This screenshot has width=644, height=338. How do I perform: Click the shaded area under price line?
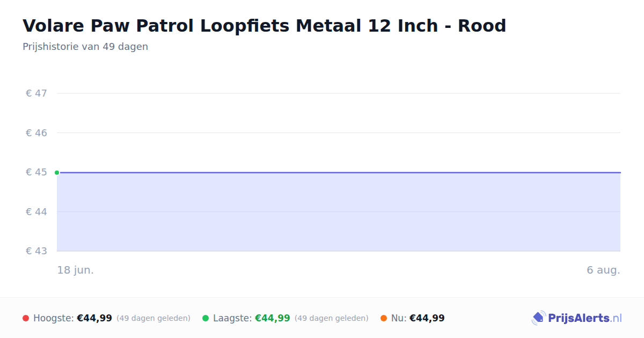(339, 212)
